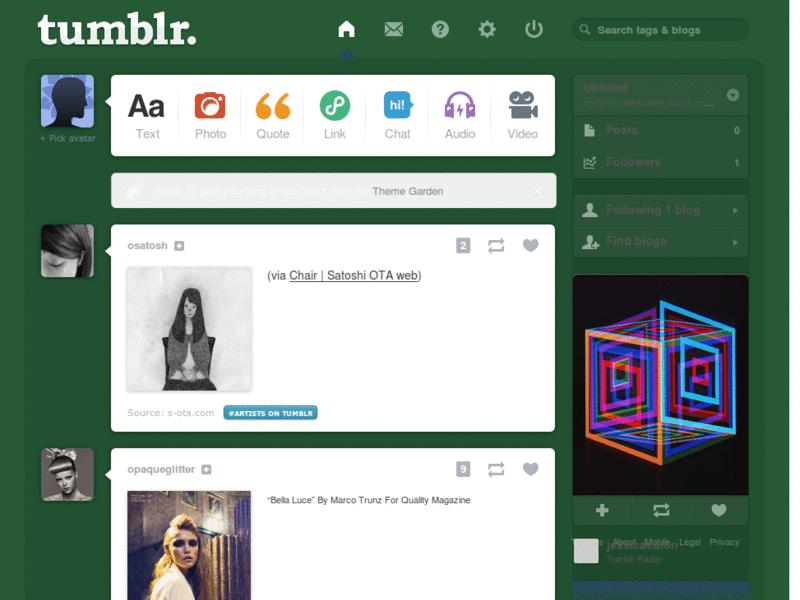Click the tumblr logo
Image resolution: width=800 pixels, height=600 pixels.
[117, 30]
